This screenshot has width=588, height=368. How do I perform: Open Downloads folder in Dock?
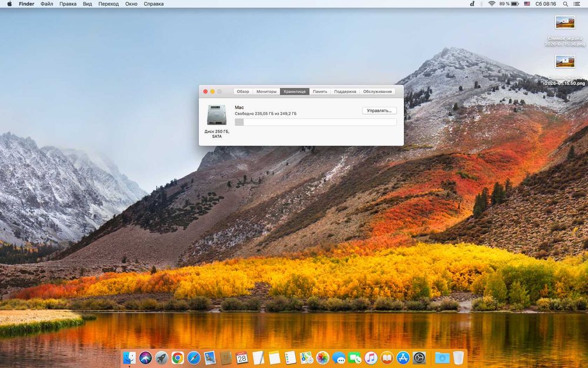pyautogui.click(x=442, y=358)
